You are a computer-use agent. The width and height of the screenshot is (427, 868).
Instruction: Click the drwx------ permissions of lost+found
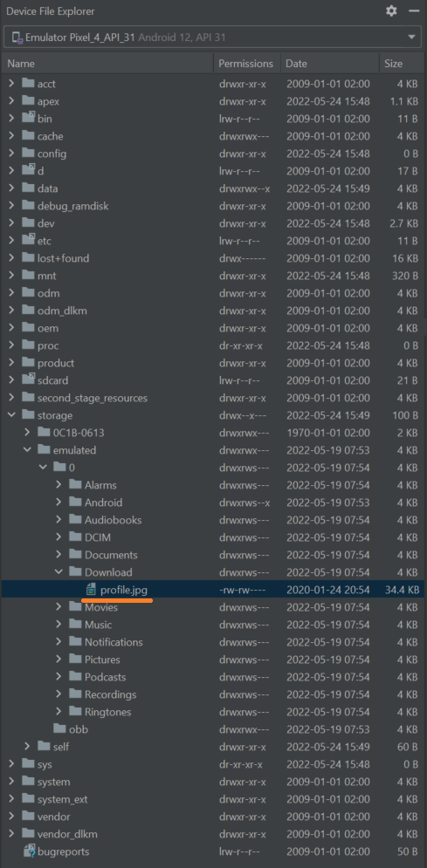pyautogui.click(x=243, y=258)
